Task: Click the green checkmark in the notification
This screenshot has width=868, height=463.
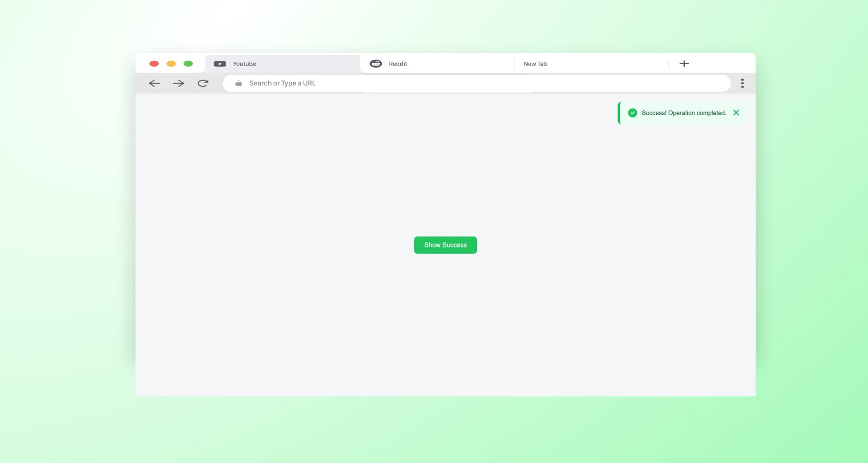Action: point(632,112)
